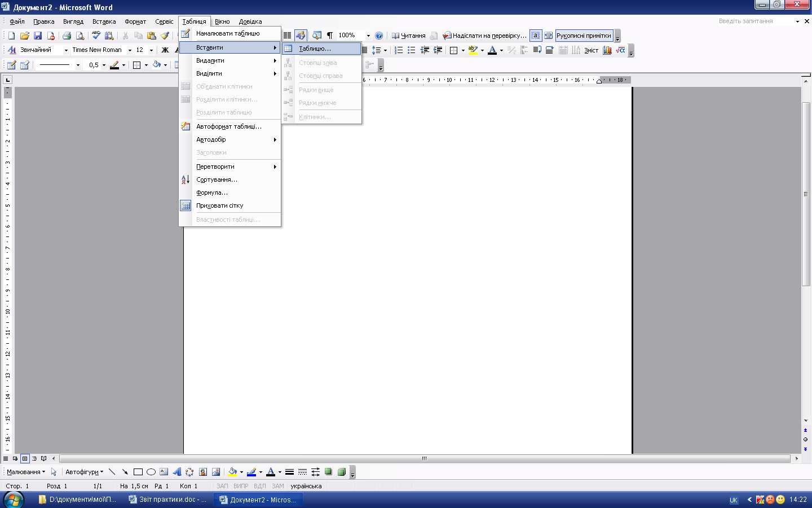Insert a chart with the bar chart icon
This screenshot has width=812, height=508.
tap(607, 50)
